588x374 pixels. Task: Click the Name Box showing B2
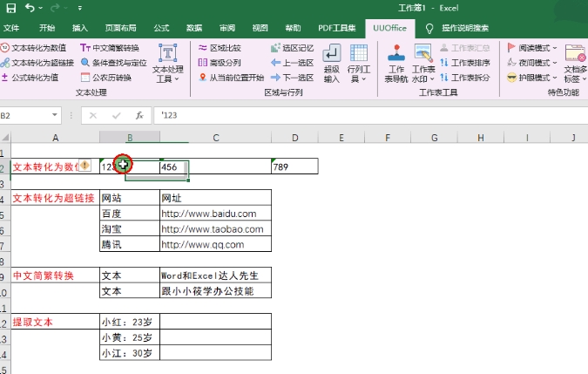coord(24,115)
